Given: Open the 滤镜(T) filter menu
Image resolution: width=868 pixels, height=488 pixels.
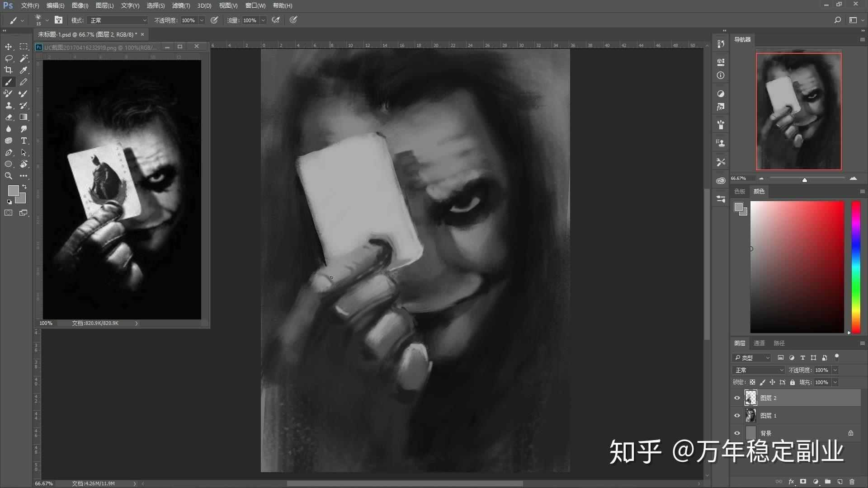Looking at the screenshot, I should click(x=181, y=5).
